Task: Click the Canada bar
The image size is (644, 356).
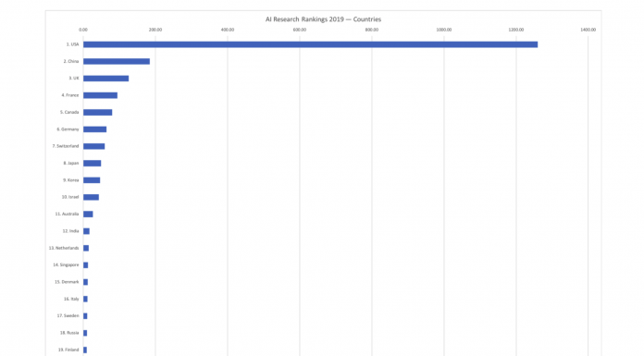Action: pyautogui.click(x=98, y=113)
